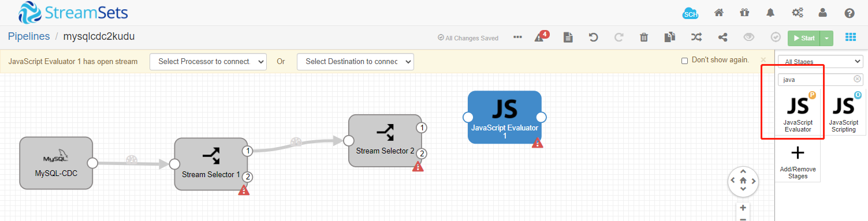Image resolution: width=868 pixels, height=221 pixels.
Task: Open the JavaScript Evaluator 1 warning icon
Action: tap(538, 143)
